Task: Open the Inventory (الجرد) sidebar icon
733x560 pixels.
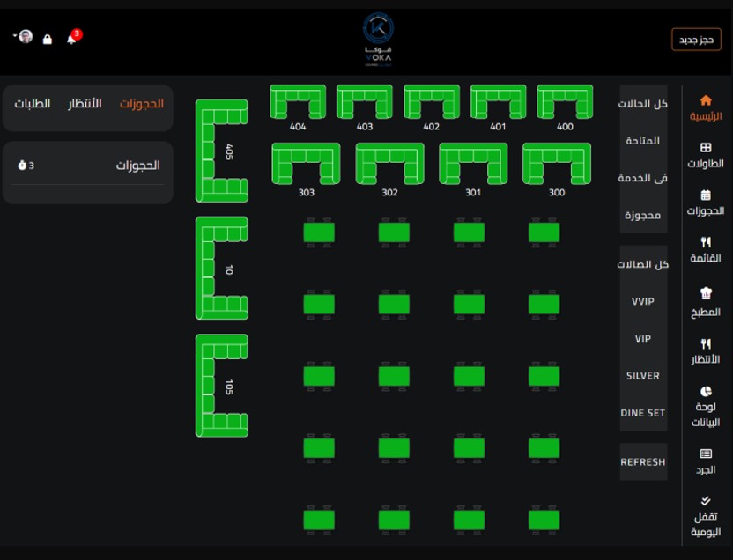Action: pos(706,453)
